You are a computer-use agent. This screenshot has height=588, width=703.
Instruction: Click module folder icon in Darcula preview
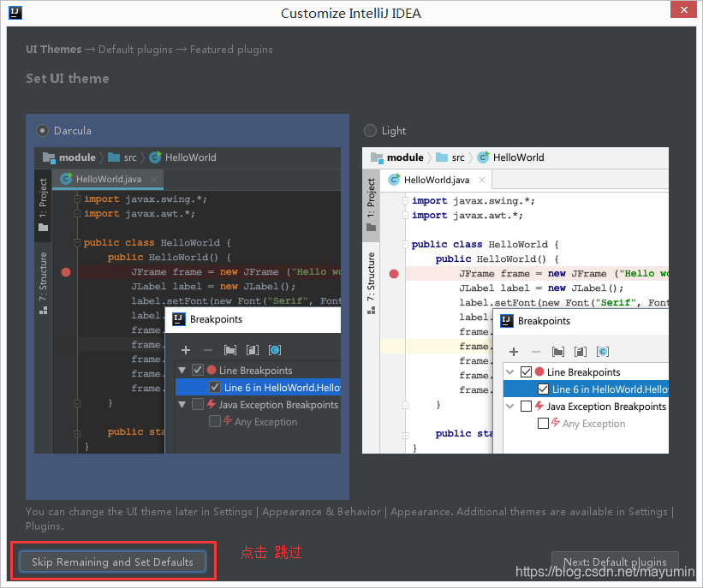[x=49, y=157]
